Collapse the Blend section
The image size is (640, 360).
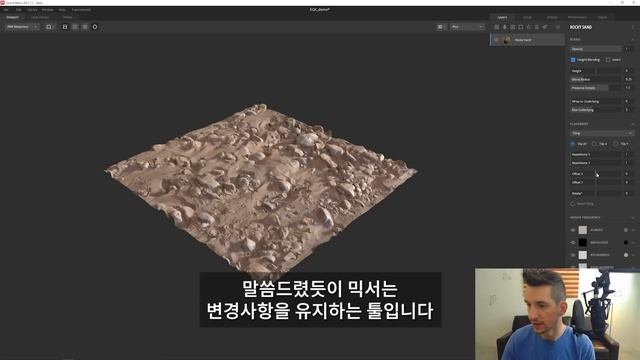633,40
